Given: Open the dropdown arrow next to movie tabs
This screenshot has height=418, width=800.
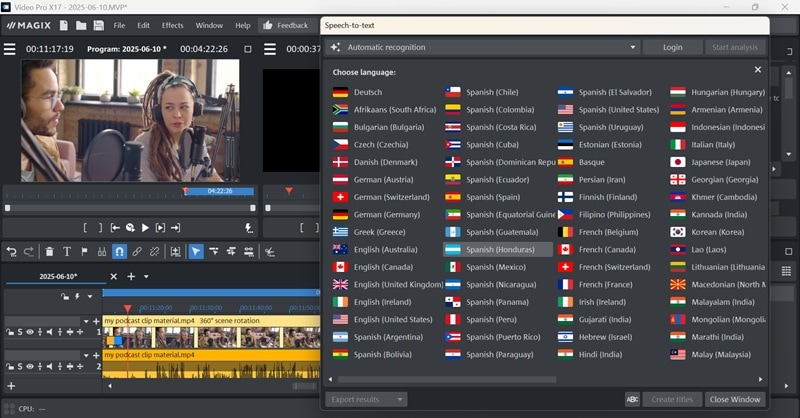Looking at the screenshot, I should tap(146, 277).
